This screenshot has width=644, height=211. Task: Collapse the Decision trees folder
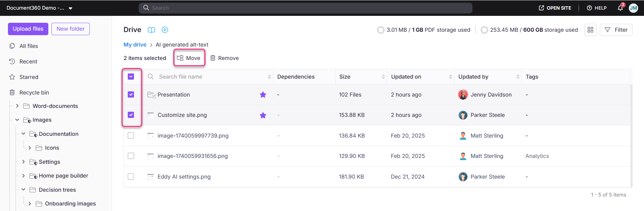[23, 189]
